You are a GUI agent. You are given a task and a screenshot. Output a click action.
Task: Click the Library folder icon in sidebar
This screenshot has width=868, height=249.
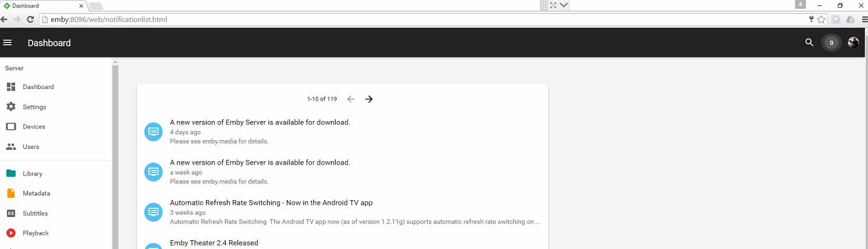coord(10,173)
